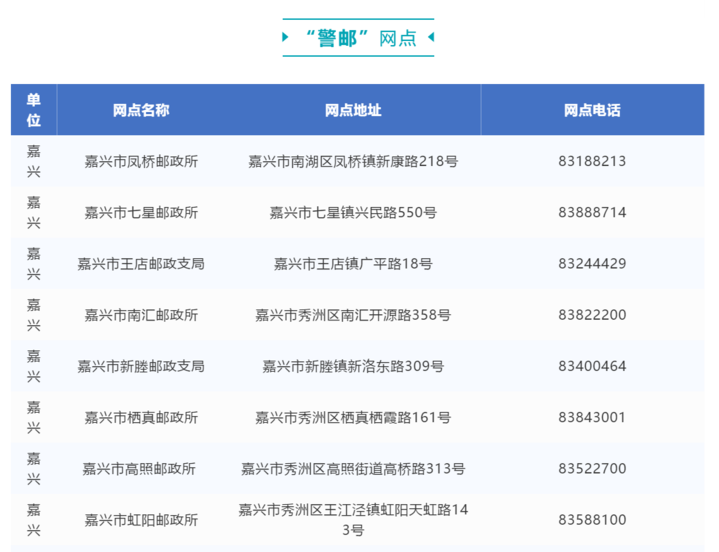719x552 pixels.
Task: Click 嘉兴 unit cell in 新塍邮政支局 row
Action: [x=33, y=367]
